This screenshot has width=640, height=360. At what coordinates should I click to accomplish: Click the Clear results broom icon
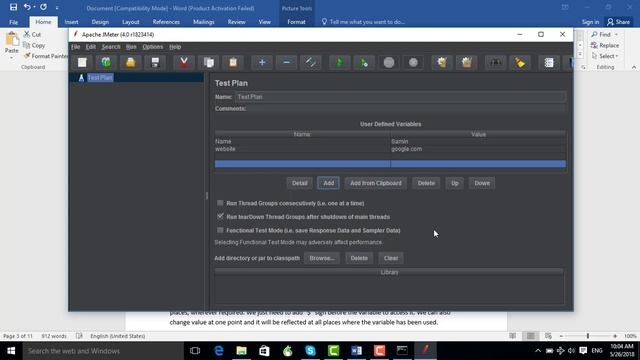tap(442, 62)
